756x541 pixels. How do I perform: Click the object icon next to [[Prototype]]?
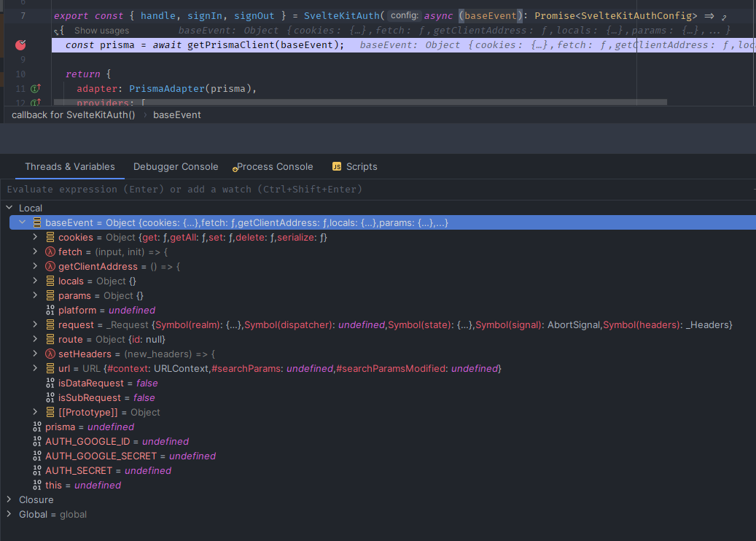(x=50, y=412)
